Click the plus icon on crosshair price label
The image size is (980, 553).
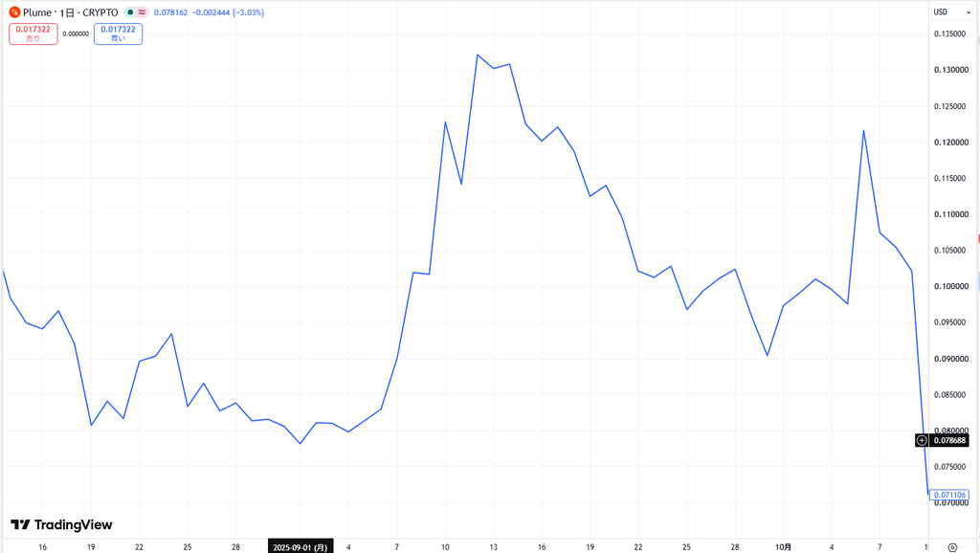922,440
